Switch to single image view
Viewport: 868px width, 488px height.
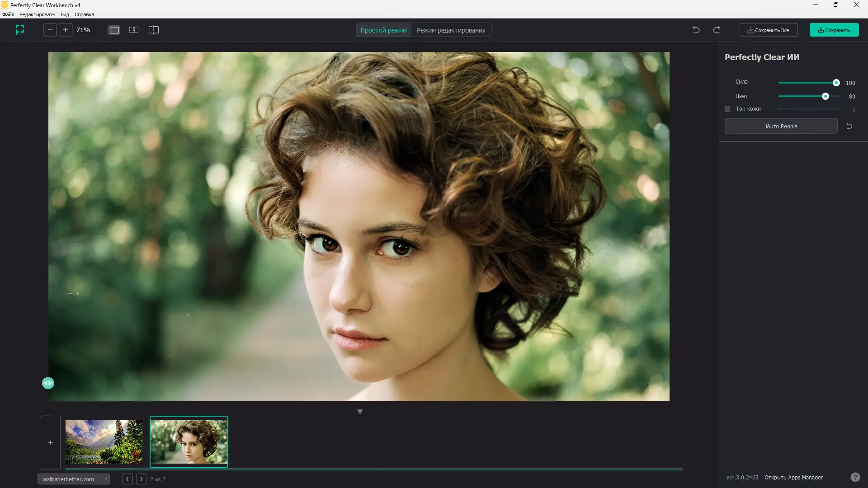tap(114, 30)
